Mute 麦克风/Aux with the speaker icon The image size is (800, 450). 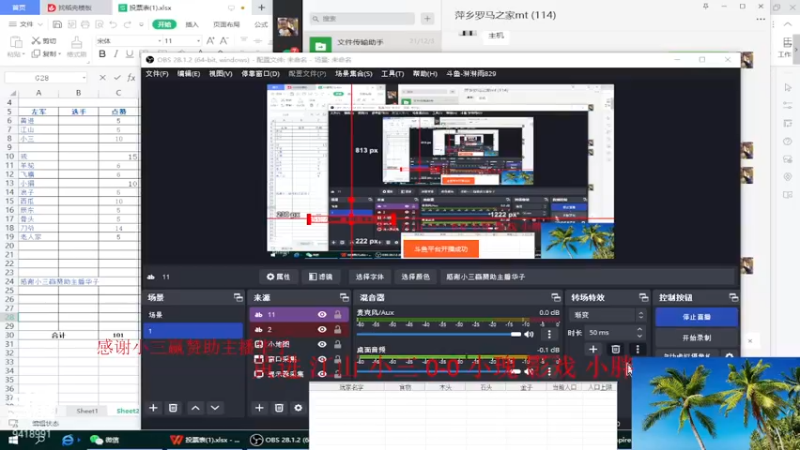click(529, 334)
